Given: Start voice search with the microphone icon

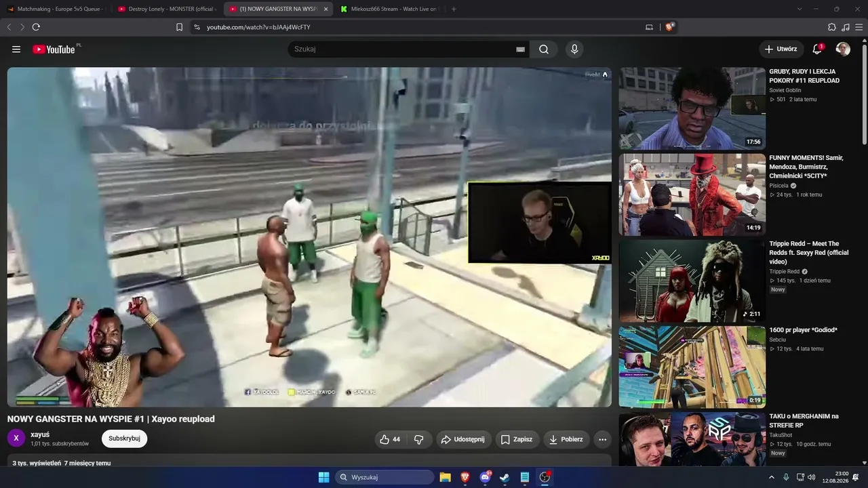Looking at the screenshot, I should [574, 49].
